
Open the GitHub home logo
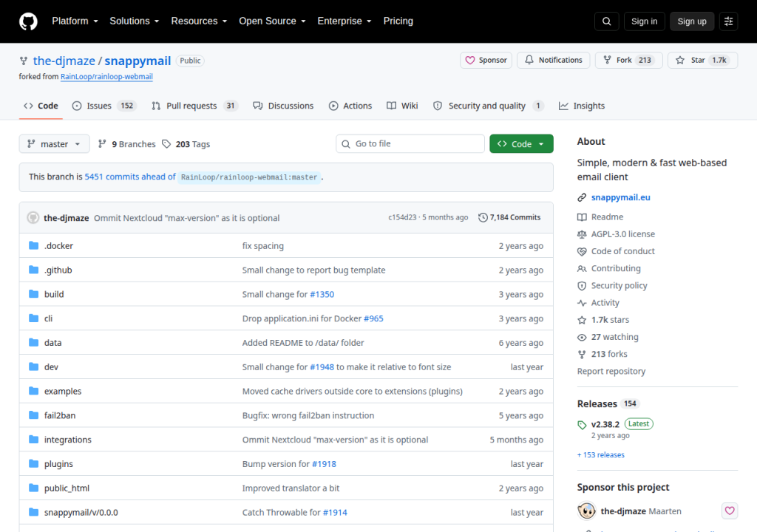click(28, 21)
